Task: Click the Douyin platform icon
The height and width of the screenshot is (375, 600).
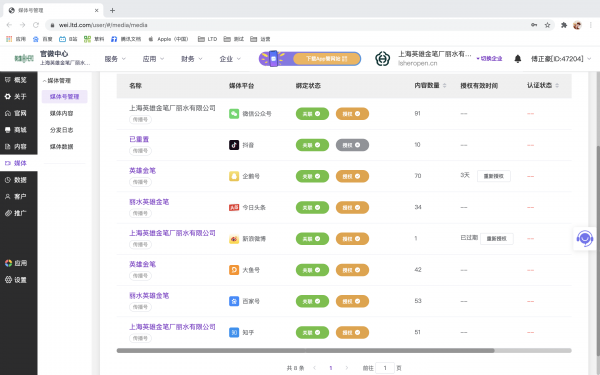Action: 234,145
